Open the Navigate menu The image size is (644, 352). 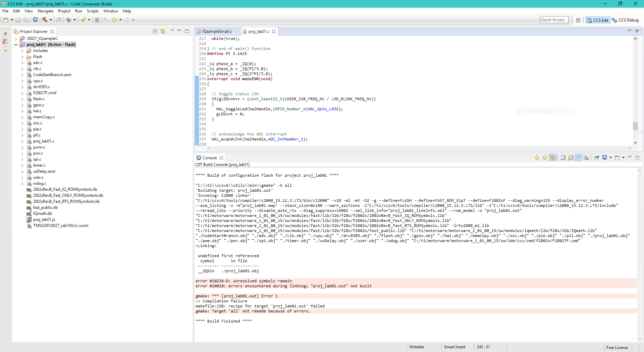46,11
